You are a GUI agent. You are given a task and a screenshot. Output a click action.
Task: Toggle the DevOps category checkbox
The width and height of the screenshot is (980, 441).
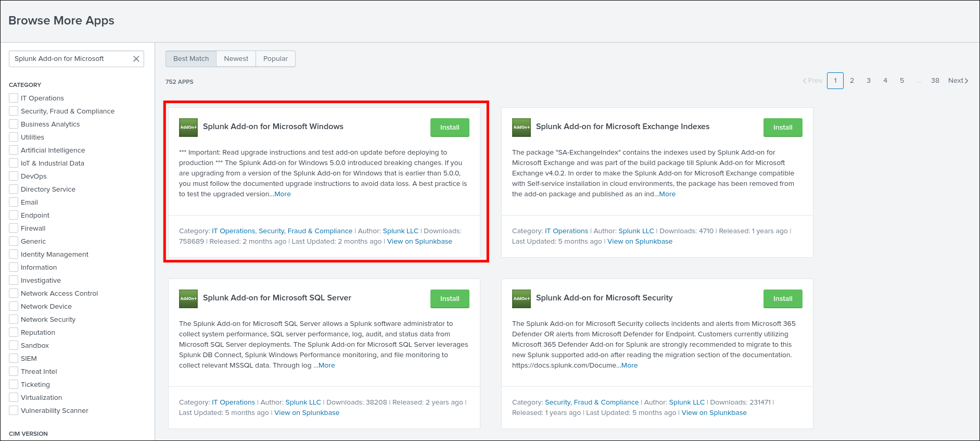tap(14, 176)
